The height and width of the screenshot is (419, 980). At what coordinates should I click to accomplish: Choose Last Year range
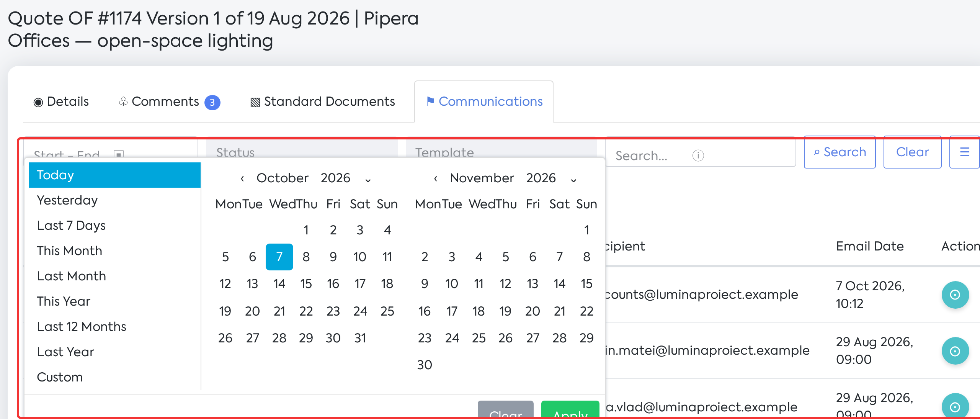tap(115, 352)
